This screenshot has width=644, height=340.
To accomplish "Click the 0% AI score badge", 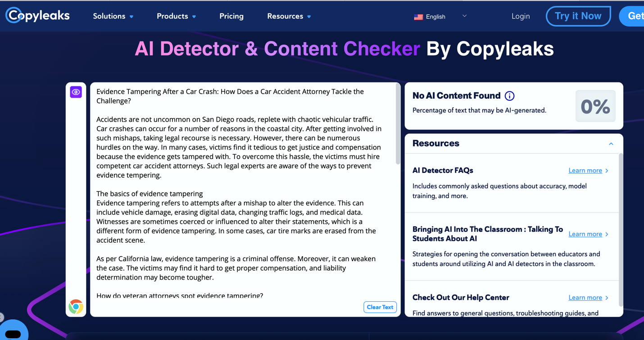I will click(595, 106).
